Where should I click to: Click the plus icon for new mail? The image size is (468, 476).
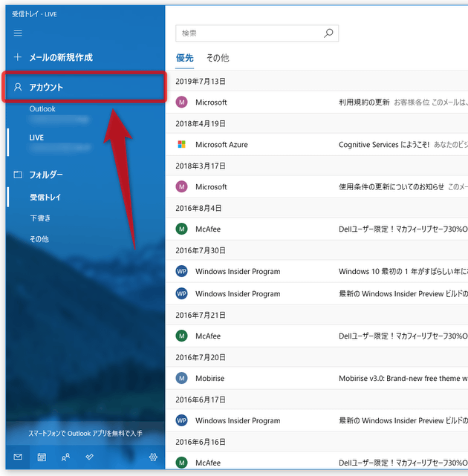pyautogui.click(x=18, y=57)
